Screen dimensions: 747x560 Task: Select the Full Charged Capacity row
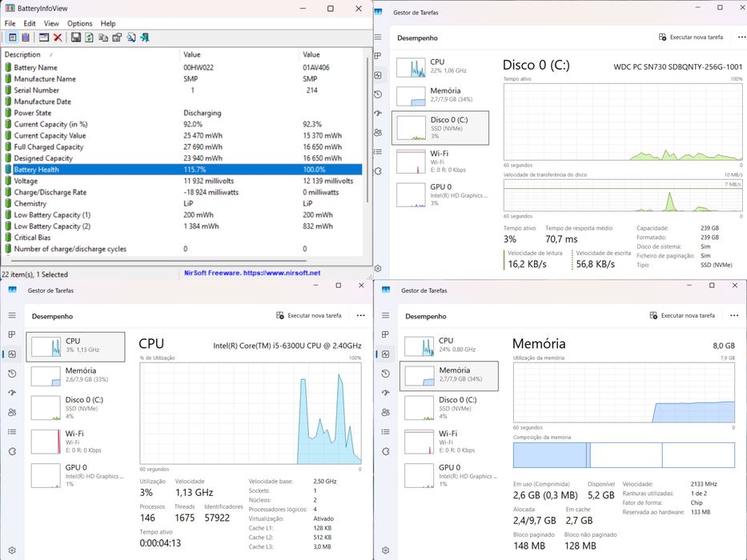click(x=183, y=146)
